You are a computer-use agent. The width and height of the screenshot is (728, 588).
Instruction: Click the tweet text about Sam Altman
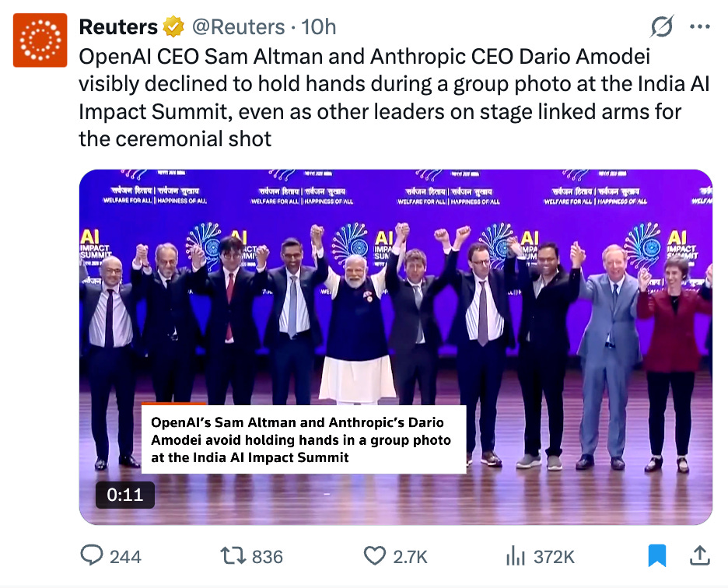pyautogui.click(x=394, y=97)
